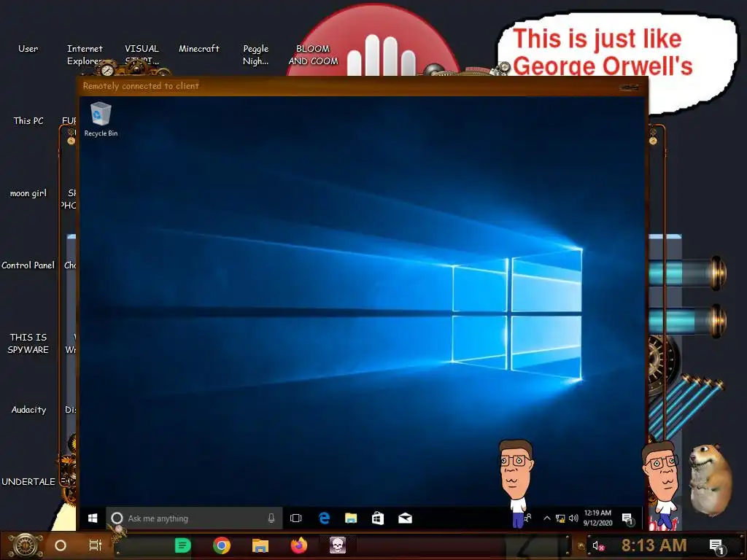Select the 'This PC' desktop shortcut
Viewport: 747px width, 560px height.
(28, 120)
